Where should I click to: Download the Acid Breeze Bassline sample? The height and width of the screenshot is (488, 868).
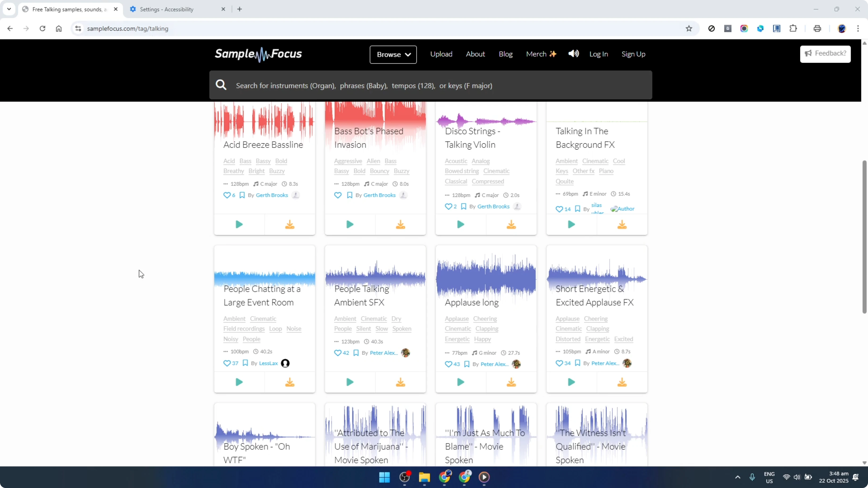(x=290, y=224)
